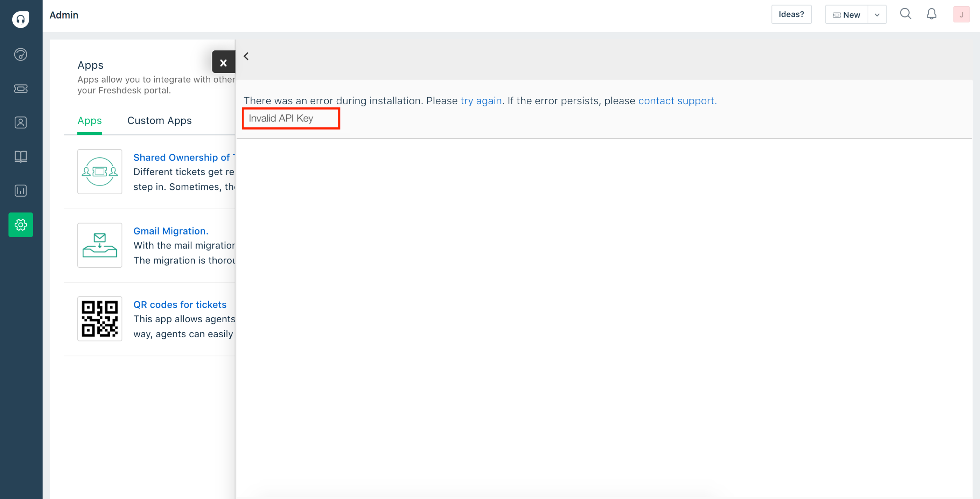980x499 pixels.
Task: Open the Dashboard icon in sidebar
Action: (21, 54)
